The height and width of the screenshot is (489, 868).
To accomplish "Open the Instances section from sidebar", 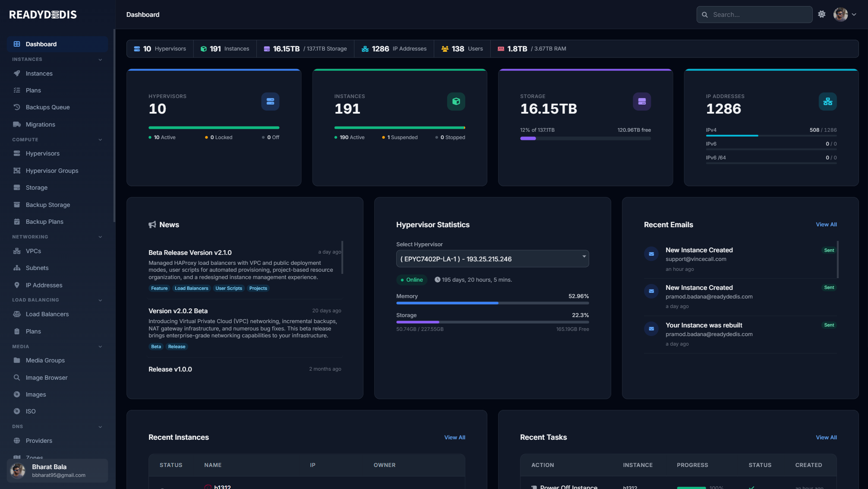I will 39,73.
